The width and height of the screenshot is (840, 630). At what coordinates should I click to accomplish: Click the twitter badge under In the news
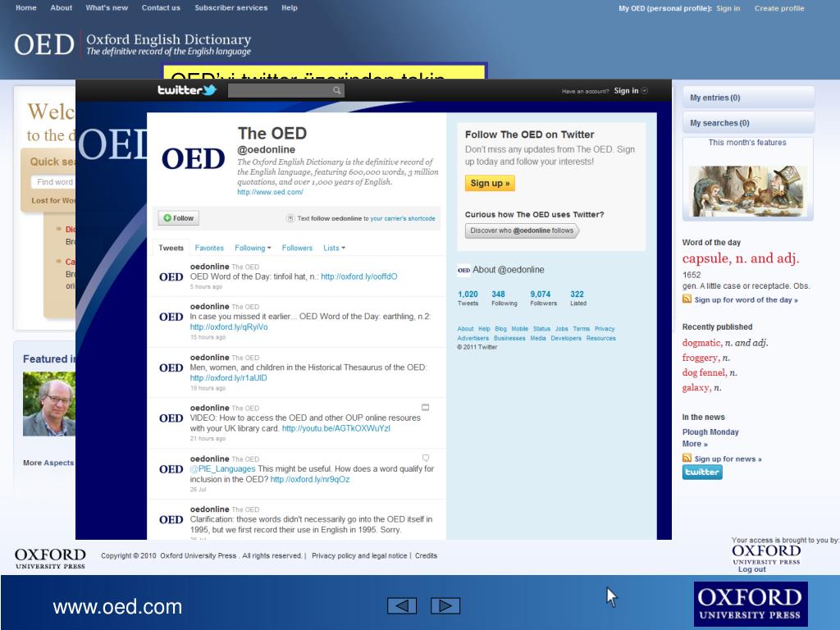coord(702,472)
